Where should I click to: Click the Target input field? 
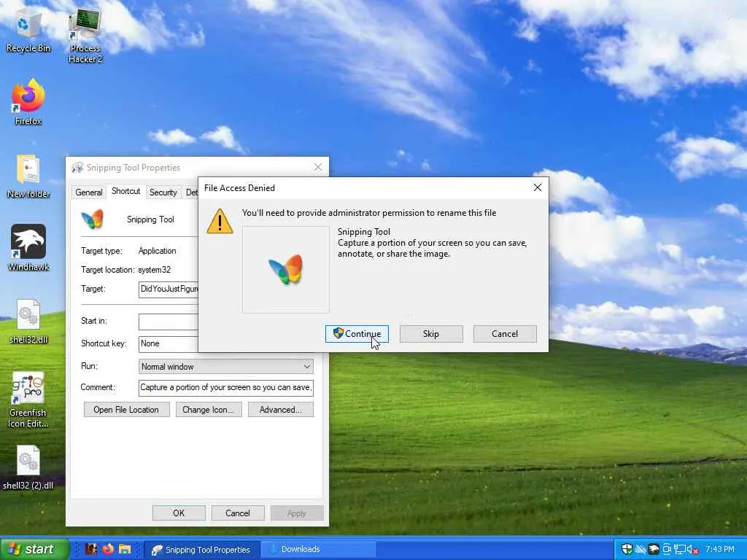(x=169, y=289)
